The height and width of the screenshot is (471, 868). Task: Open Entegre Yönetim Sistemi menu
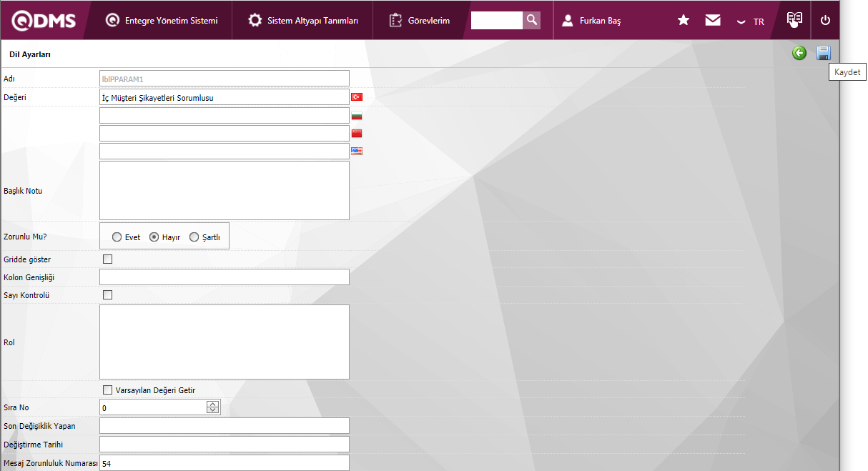point(162,21)
